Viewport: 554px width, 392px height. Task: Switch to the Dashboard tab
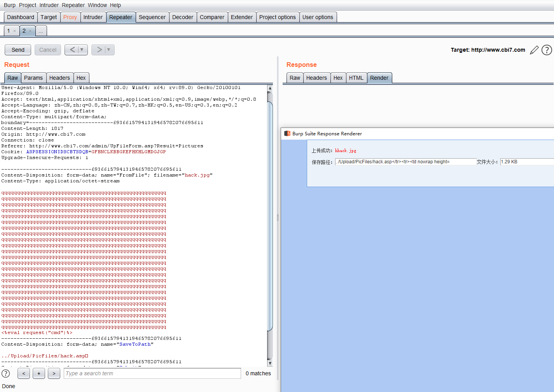click(x=21, y=17)
